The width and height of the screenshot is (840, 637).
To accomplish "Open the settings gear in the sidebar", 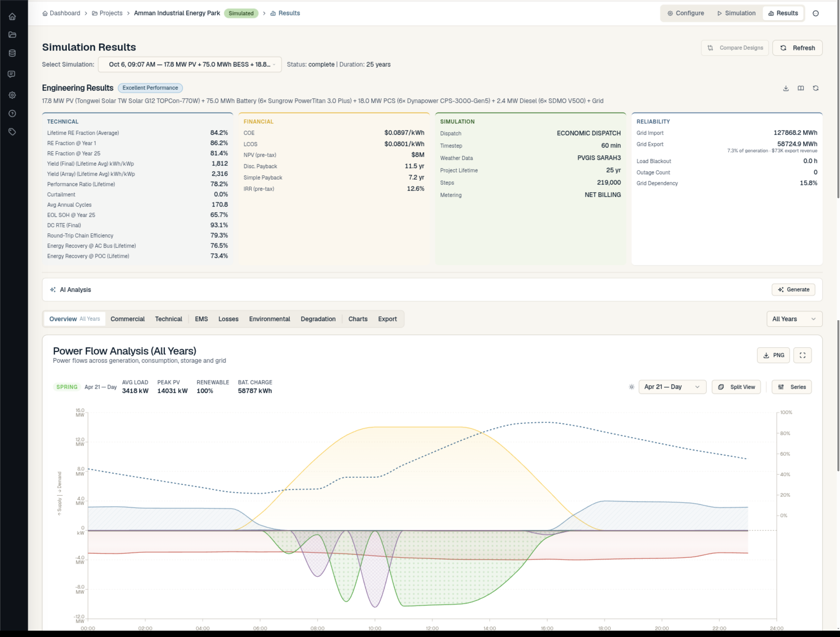I will coord(12,95).
